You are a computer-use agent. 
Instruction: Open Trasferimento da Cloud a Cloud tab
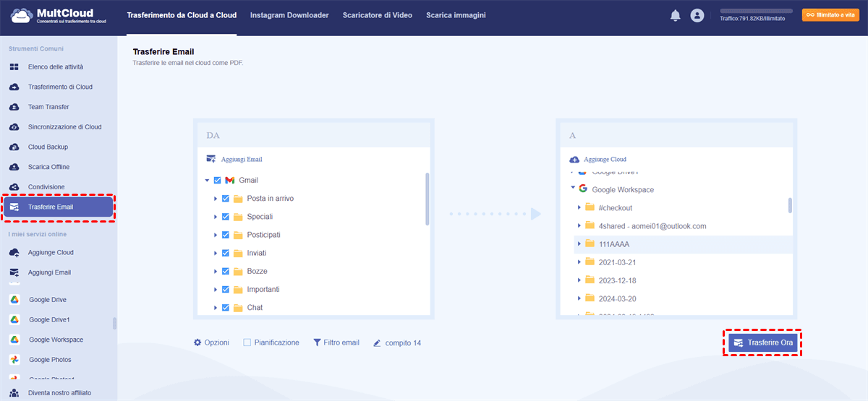[181, 15]
